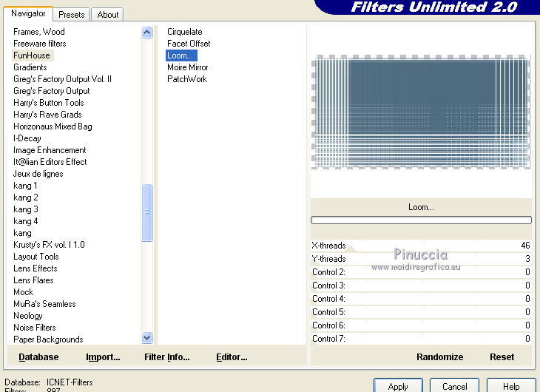Select the Lens Flares category

[33, 280]
